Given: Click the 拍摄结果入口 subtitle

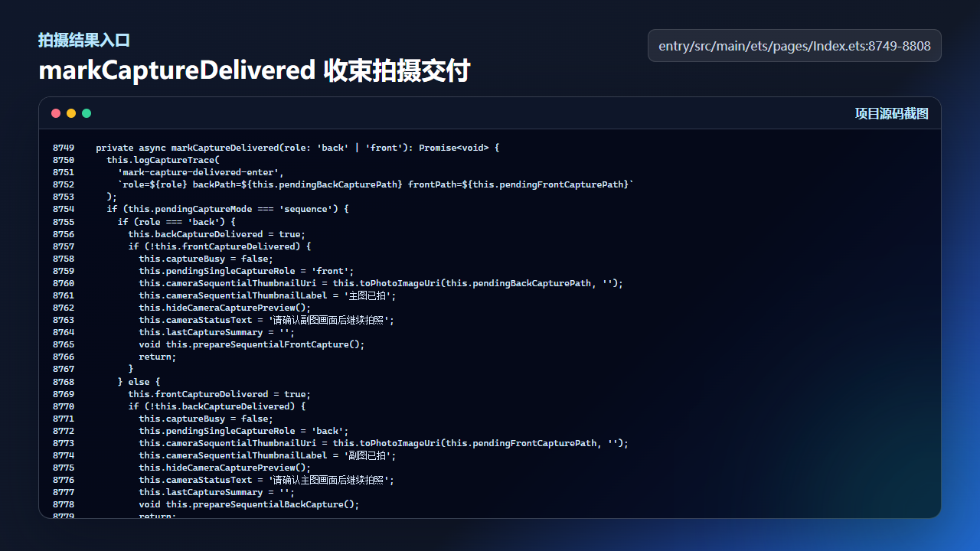Looking at the screenshot, I should tap(84, 41).
